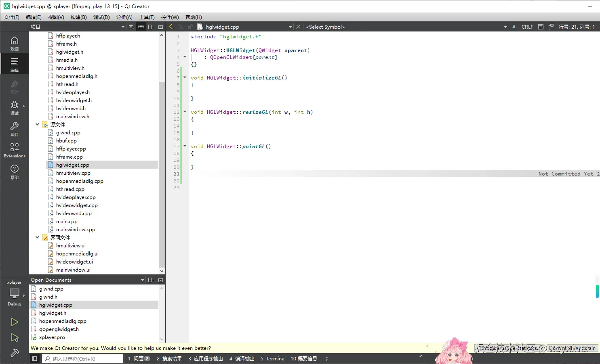600x364 pixels.
Task: Open the 控件(W) menu
Action: point(170,17)
